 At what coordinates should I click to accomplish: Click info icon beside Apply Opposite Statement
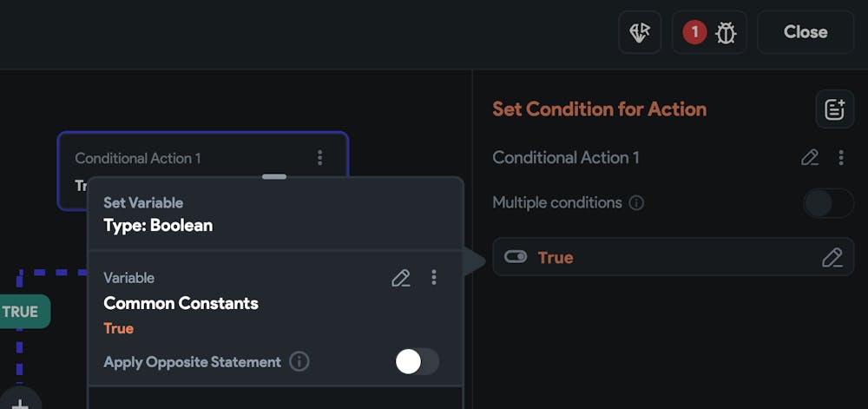tap(299, 361)
